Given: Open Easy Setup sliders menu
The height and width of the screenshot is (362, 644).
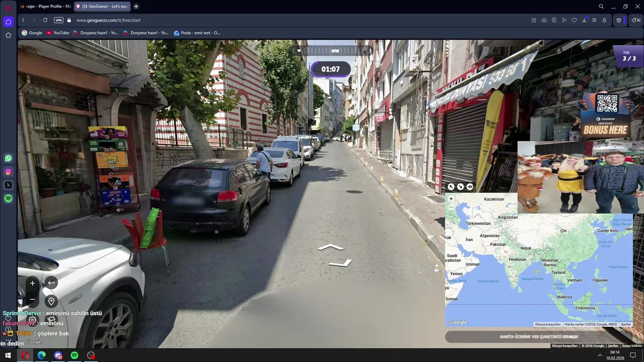Looking at the screenshot, I should pos(594,20).
